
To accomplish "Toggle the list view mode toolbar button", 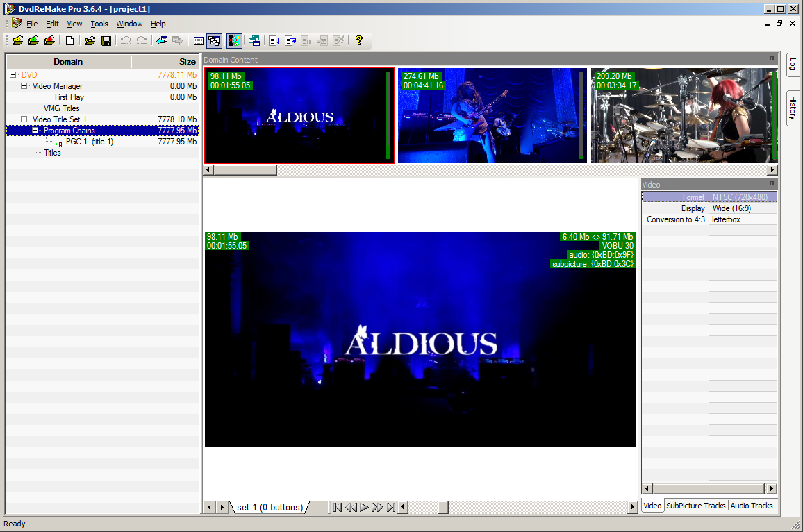I will [x=199, y=41].
